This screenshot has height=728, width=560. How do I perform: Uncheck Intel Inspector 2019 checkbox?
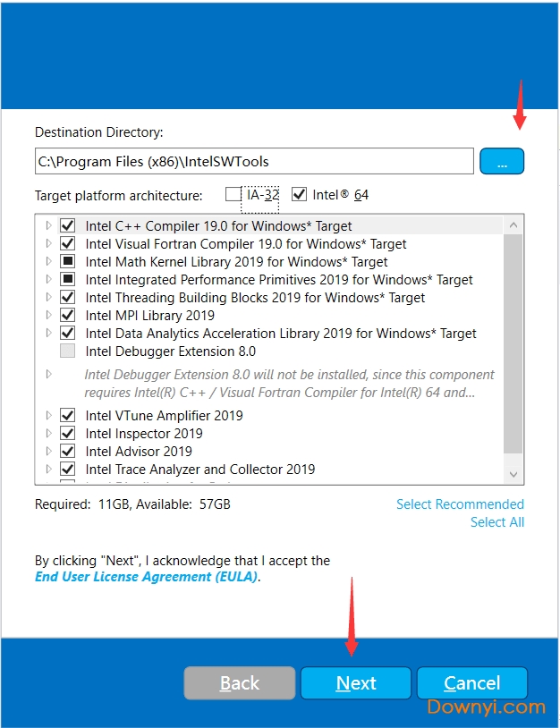tap(68, 433)
